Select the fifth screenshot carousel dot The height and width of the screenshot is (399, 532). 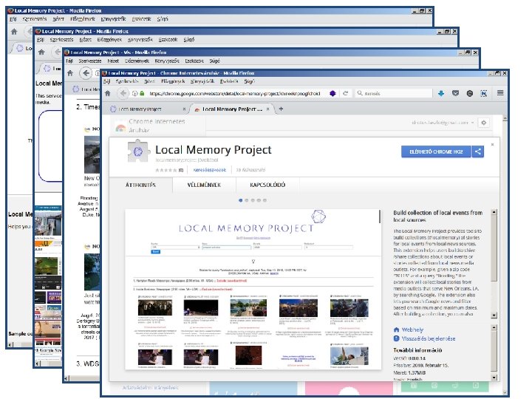[x=265, y=200]
